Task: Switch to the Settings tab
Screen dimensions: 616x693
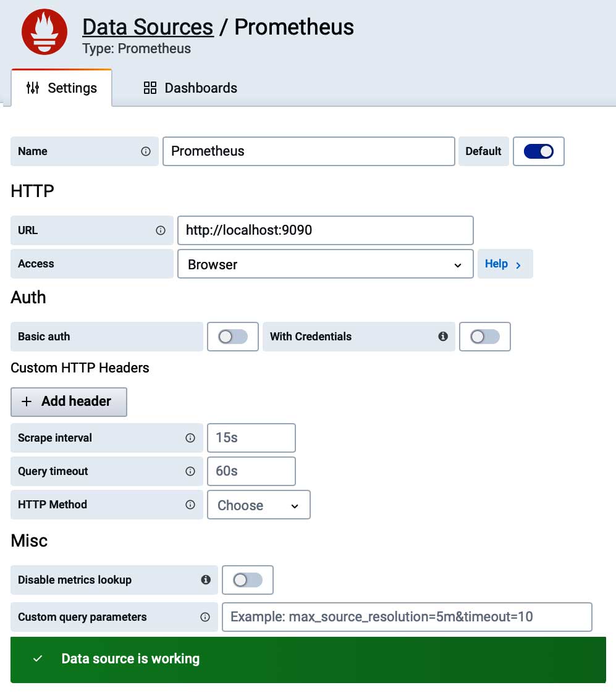Action: point(61,88)
